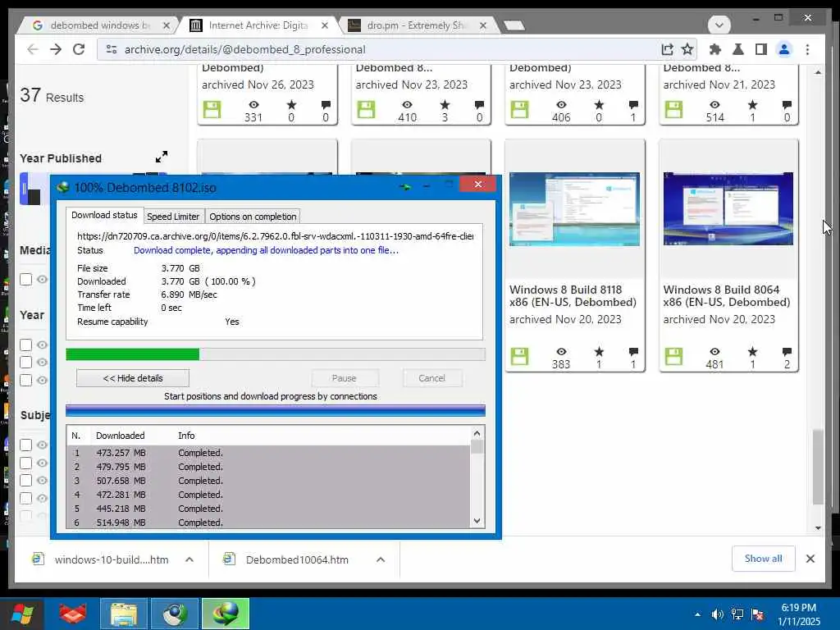Show hidden tray icons arrow

point(697,614)
